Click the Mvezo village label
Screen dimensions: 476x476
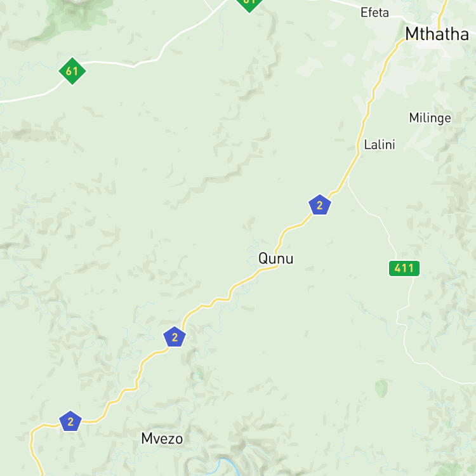162,439
